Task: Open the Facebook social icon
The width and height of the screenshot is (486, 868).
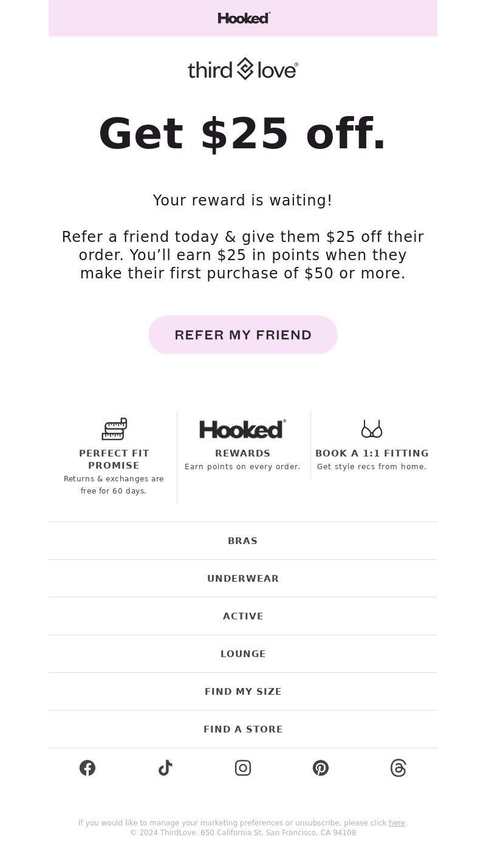Action: (87, 768)
